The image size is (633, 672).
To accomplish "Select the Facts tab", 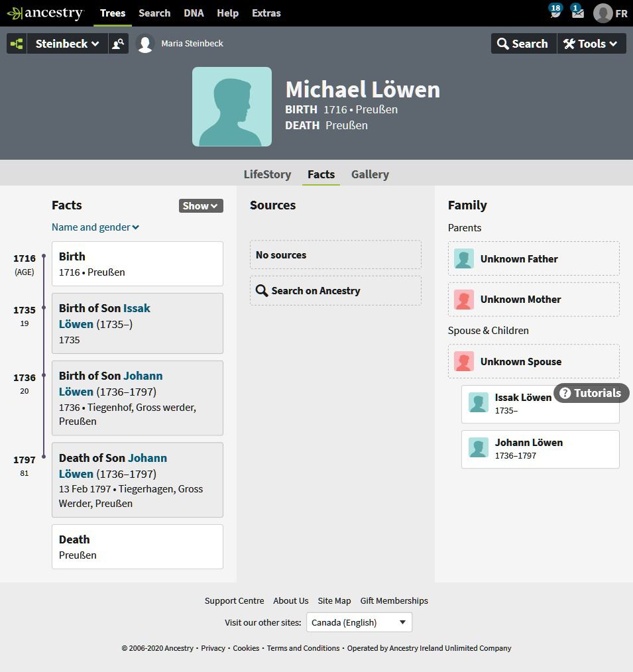I will pos(321,174).
